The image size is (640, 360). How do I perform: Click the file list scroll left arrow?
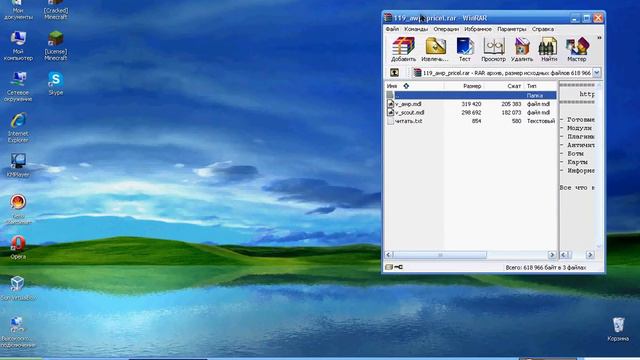[389, 255]
